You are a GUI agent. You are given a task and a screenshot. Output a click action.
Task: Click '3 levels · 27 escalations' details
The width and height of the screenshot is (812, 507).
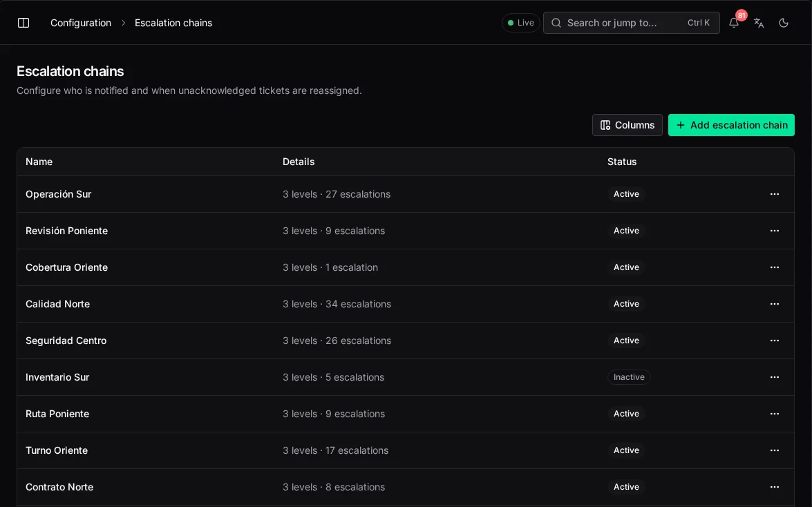[337, 194]
